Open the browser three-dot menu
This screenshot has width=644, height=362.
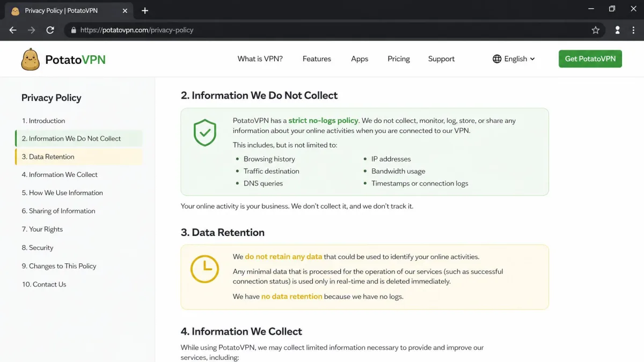click(633, 30)
